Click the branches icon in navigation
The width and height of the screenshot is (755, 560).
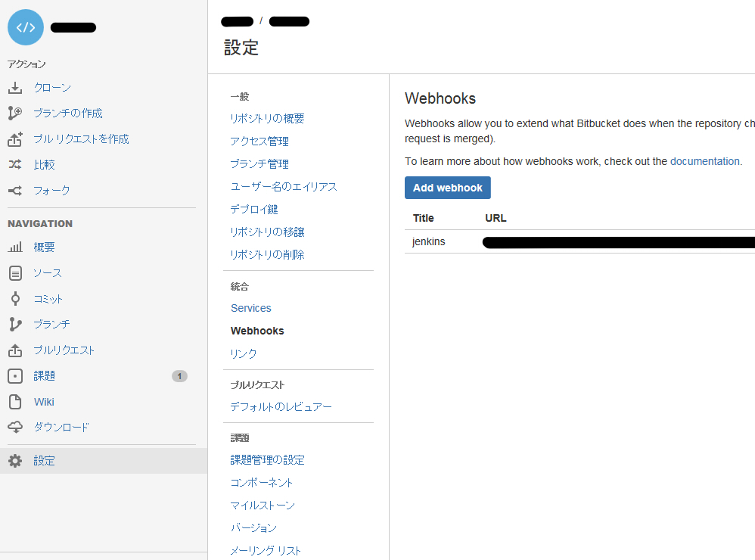click(15, 325)
